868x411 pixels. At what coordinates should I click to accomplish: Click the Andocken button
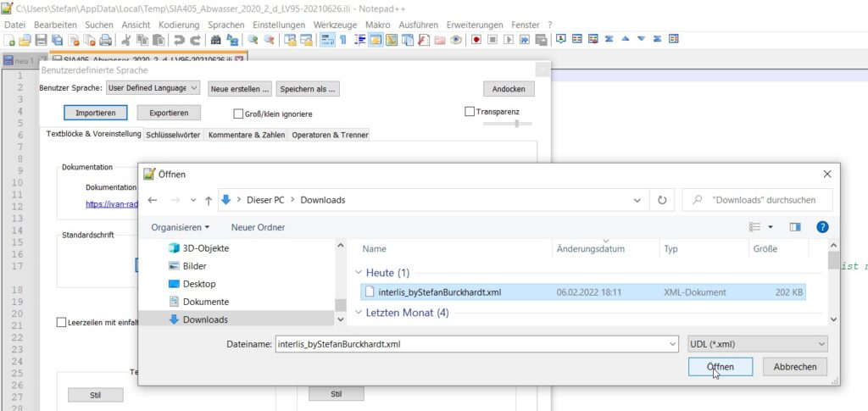click(509, 88)
